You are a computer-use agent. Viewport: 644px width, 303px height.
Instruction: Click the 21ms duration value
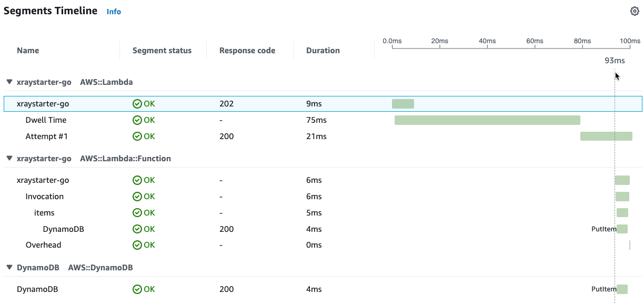316,136
